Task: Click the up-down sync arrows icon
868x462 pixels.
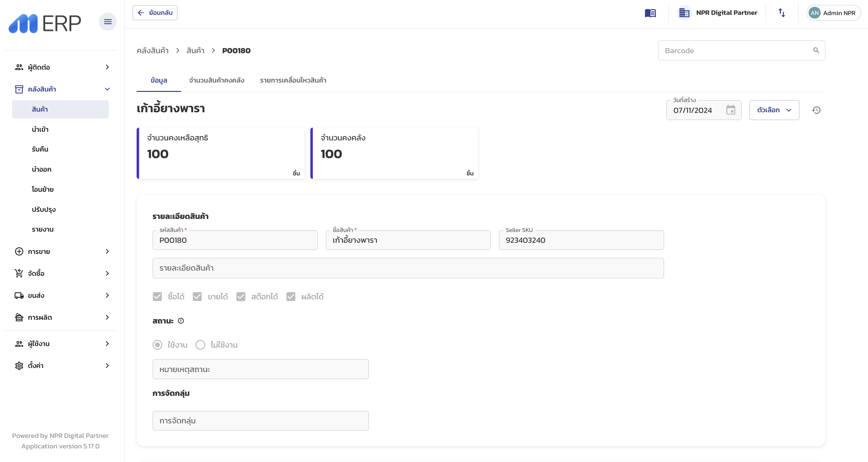Action: tap(782, 13)
